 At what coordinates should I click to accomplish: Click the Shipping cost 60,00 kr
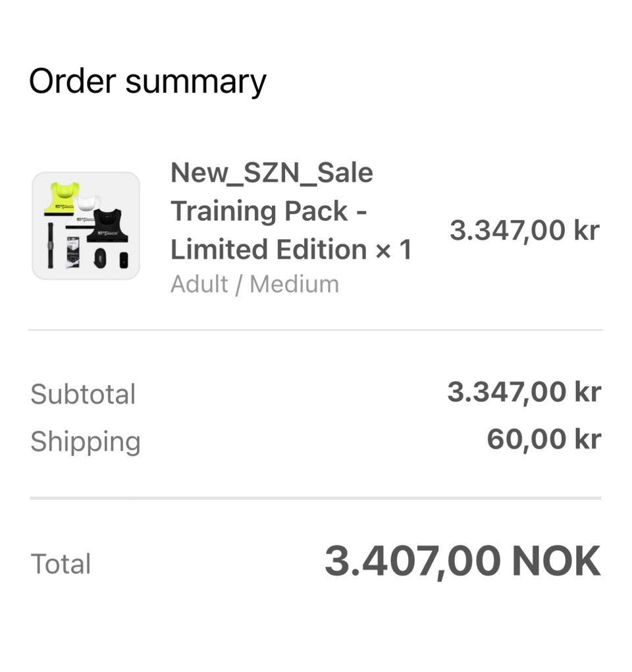pos(543,439)
